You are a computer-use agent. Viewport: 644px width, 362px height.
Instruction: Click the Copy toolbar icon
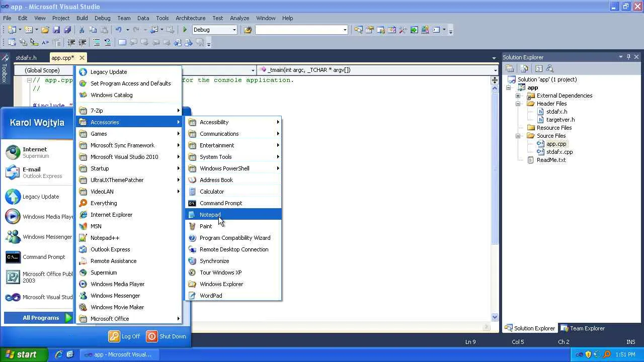click(x=93, y=30)
